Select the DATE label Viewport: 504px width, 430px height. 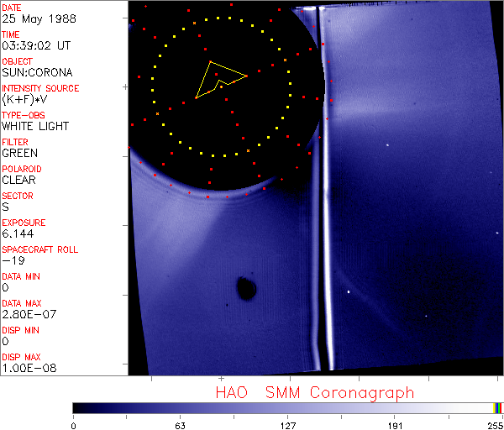pyautogui.click(x=12, y=8)
